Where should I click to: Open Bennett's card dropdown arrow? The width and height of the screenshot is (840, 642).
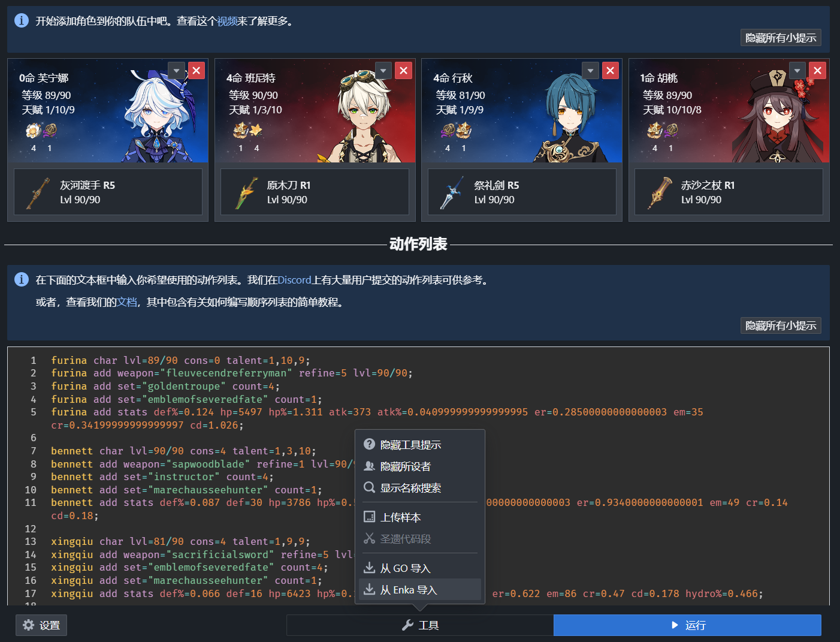(x=383, y=70)
